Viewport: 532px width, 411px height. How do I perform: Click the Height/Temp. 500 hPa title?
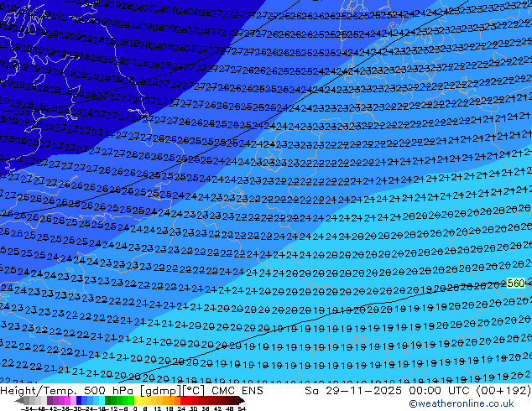tap(68, 391)
